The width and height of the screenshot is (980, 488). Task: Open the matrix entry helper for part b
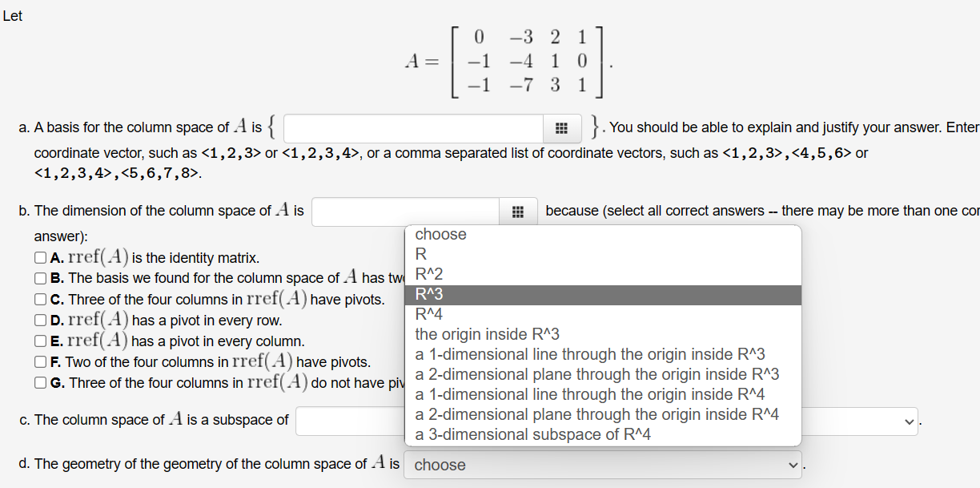518,211
